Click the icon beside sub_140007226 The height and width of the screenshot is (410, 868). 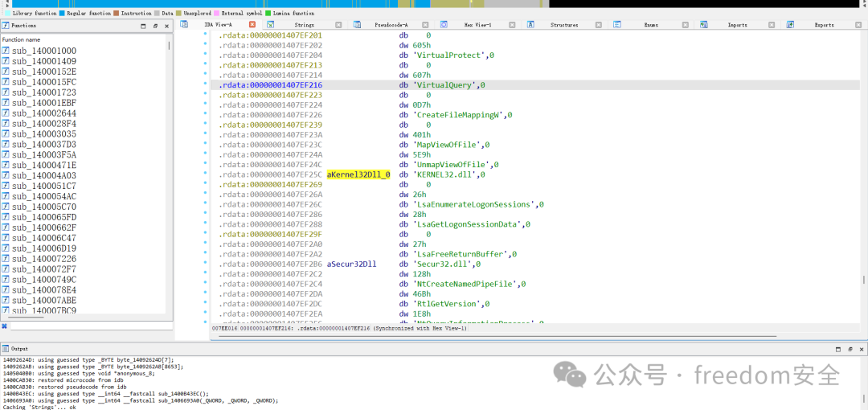6,259
